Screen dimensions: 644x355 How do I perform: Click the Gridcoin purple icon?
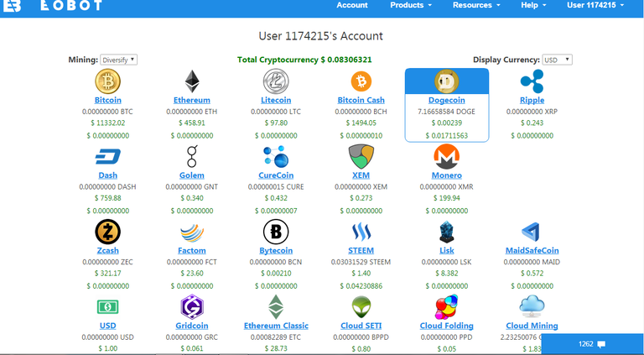pos(192,307)
